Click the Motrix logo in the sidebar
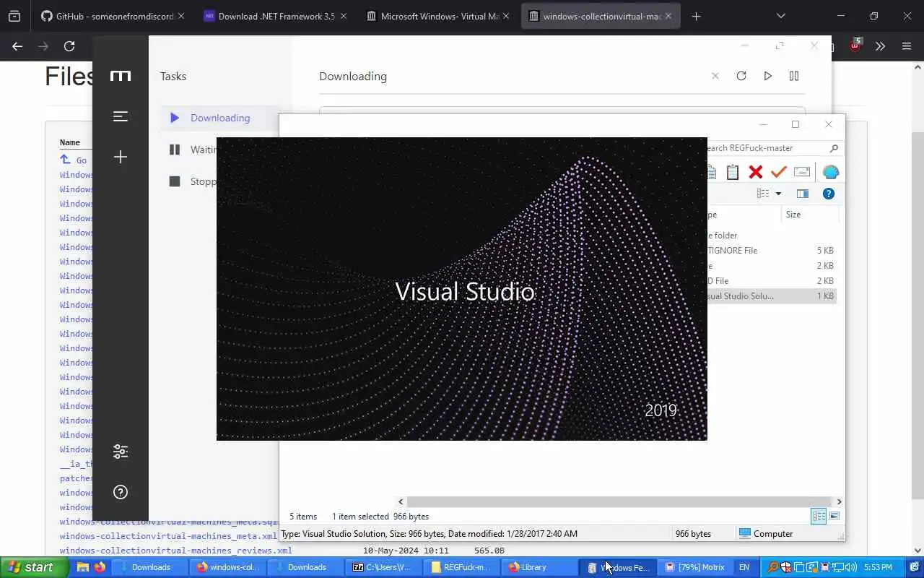Viewport: 924px width, 578px height. (x=121, y=75)
